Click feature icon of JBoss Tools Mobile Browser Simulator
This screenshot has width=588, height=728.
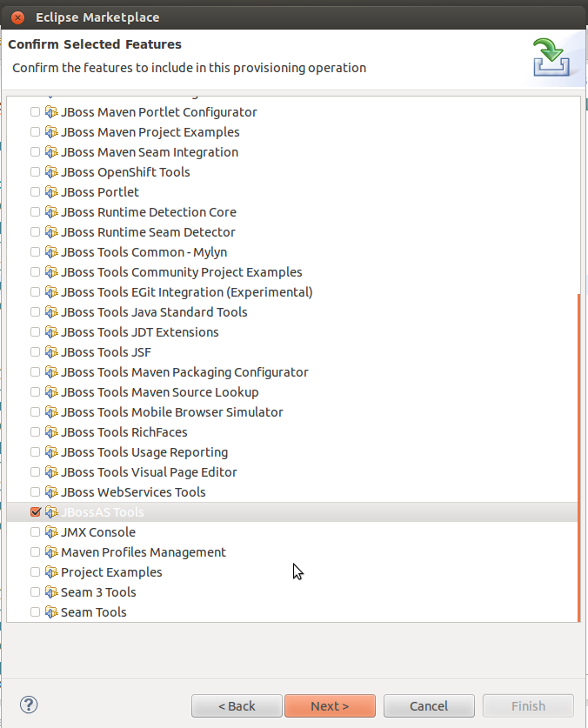[51, 411]
